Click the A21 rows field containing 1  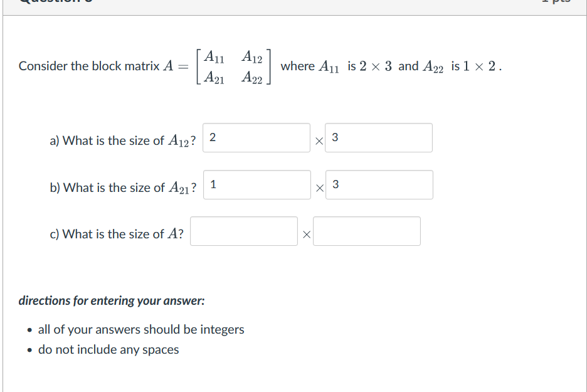click(x=256, y=184)
